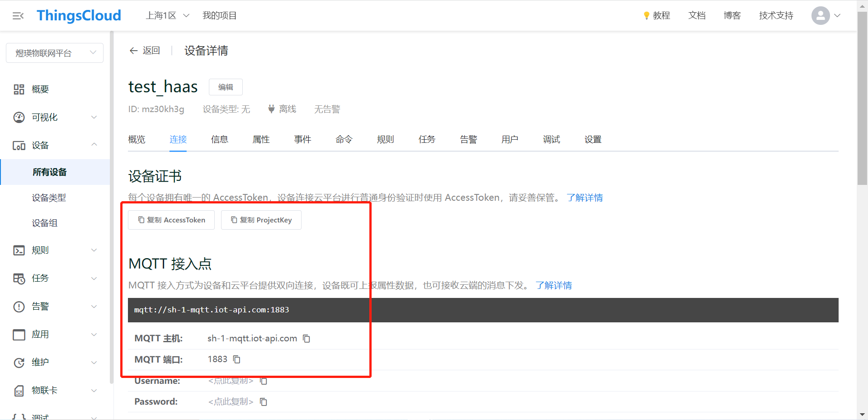Click the 设备 device icon in sidebar

click(x=19, y=146)
